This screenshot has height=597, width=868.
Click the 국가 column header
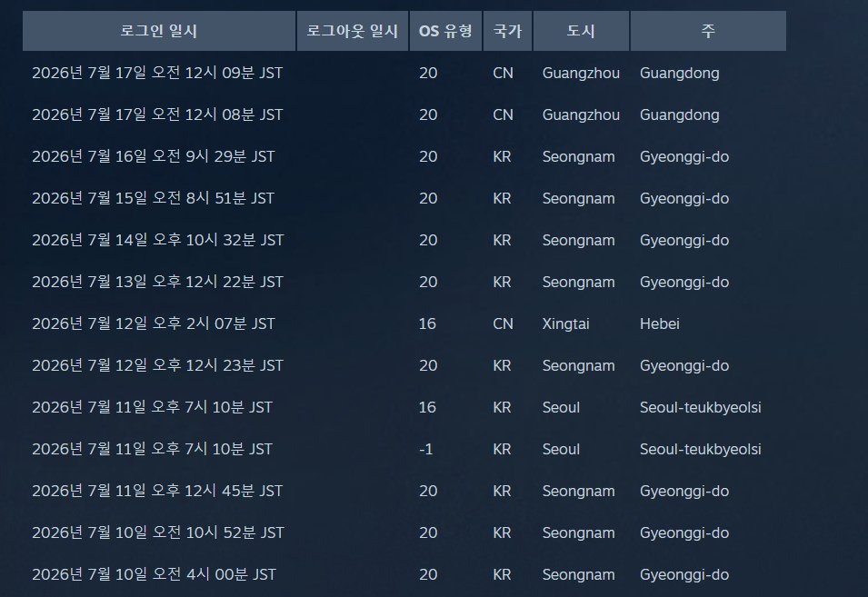(x=508, y=31)
